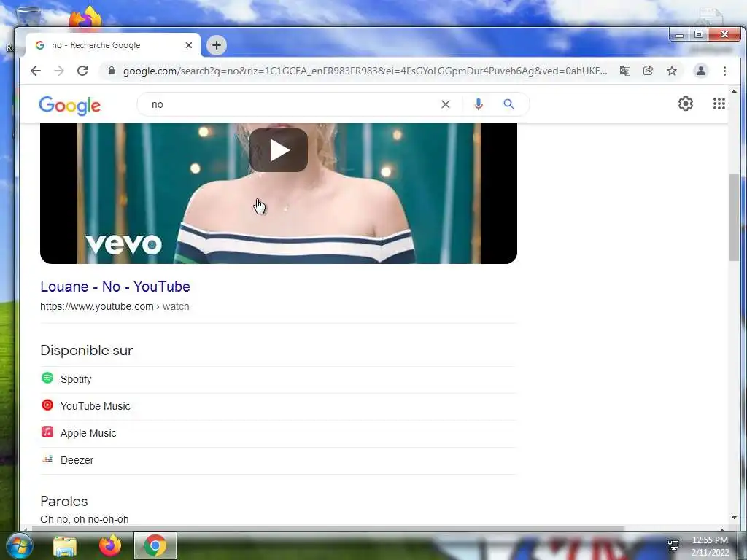Open the song on Deezer
747x560 pixels.
279,461
